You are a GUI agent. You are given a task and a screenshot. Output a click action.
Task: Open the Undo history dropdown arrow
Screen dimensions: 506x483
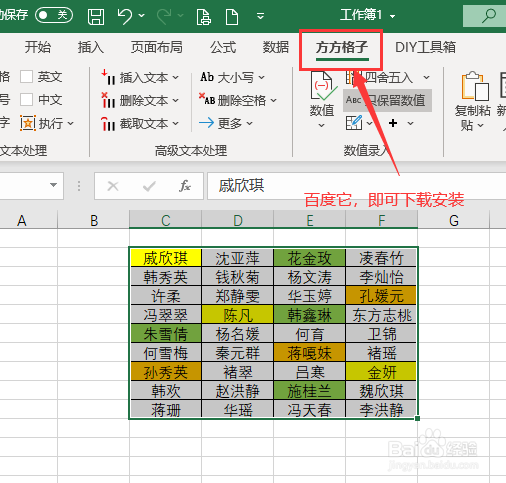[142, 15]
